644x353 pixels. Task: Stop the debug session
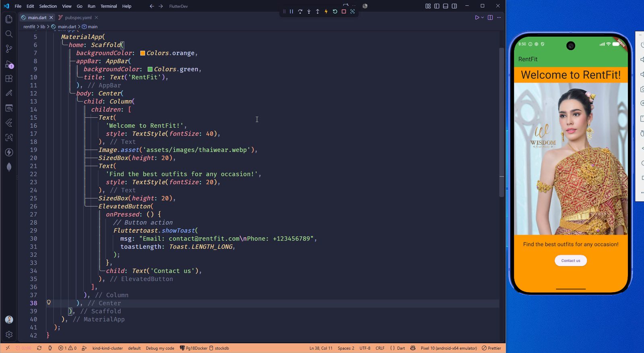pyautogui.click(x=344, y=12)
